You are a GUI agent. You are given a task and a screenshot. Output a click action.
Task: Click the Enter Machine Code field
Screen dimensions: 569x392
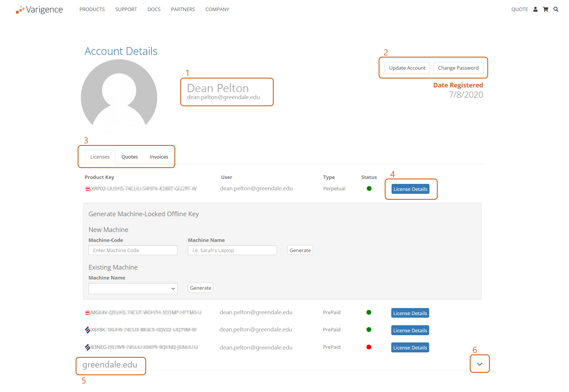pos(133,250)
